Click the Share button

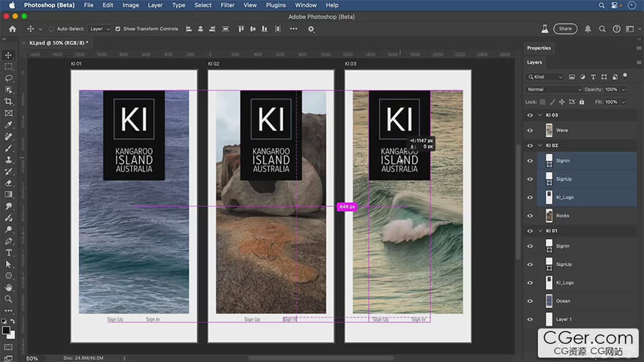pyautogui.click(x=565, y=29)
